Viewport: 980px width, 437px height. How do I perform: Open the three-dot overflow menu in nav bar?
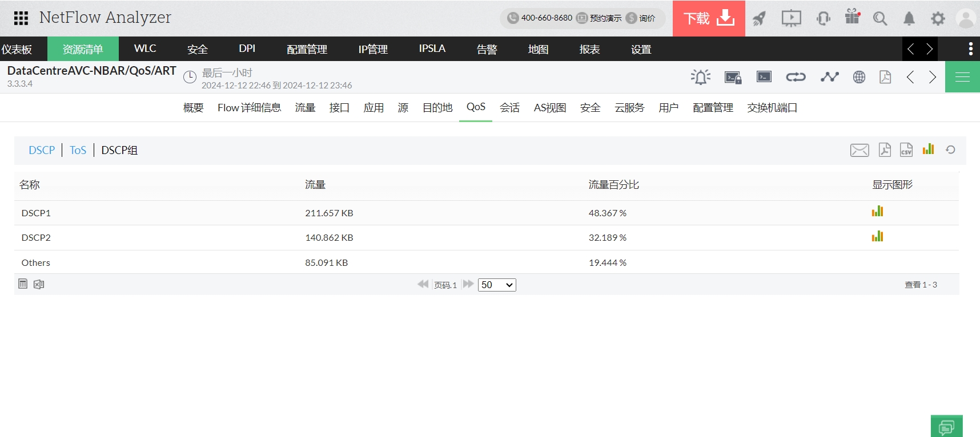point(970,49)
